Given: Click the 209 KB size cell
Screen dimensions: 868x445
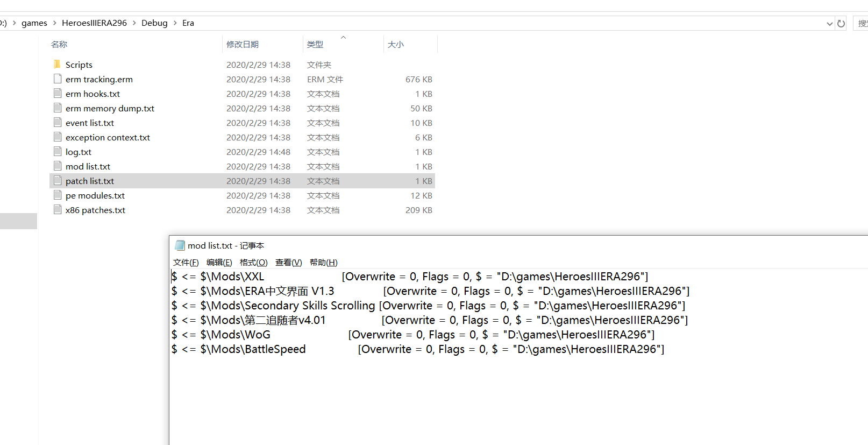Looking at the screenshot, I should [x=419, y=210].
